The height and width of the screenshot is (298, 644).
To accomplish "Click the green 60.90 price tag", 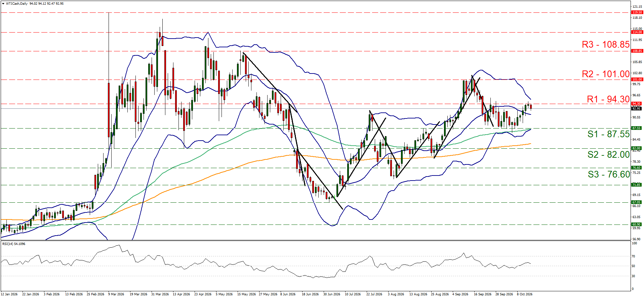I will 637,225.
